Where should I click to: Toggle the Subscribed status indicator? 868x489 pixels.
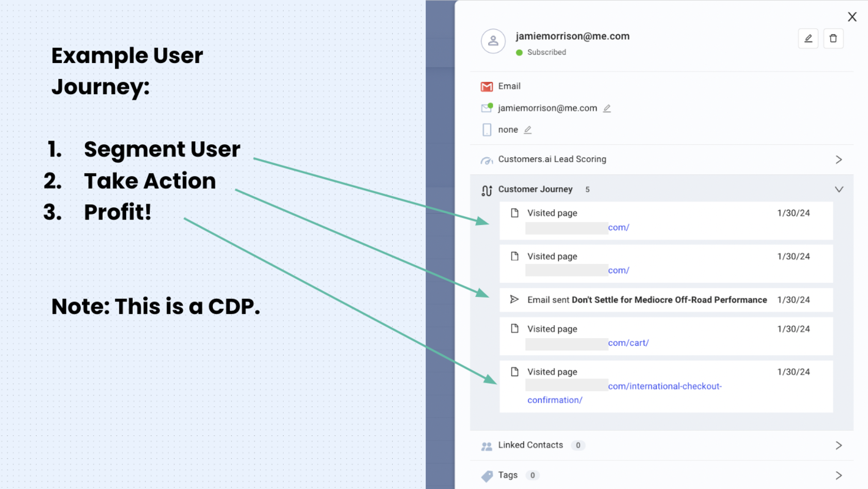520,52
